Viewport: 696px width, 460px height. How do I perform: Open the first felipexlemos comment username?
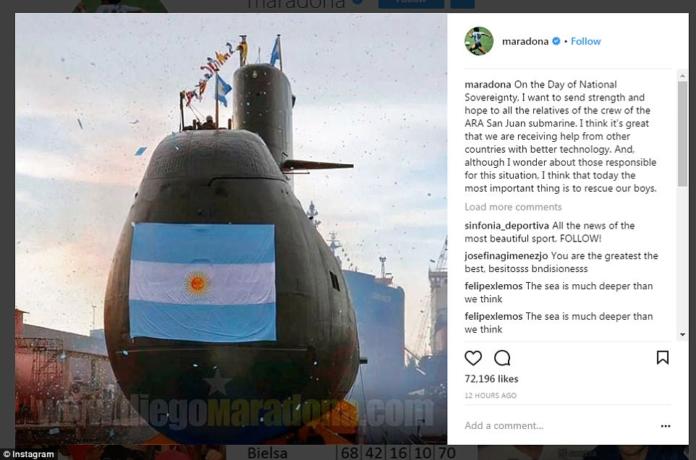pos(494,286)
